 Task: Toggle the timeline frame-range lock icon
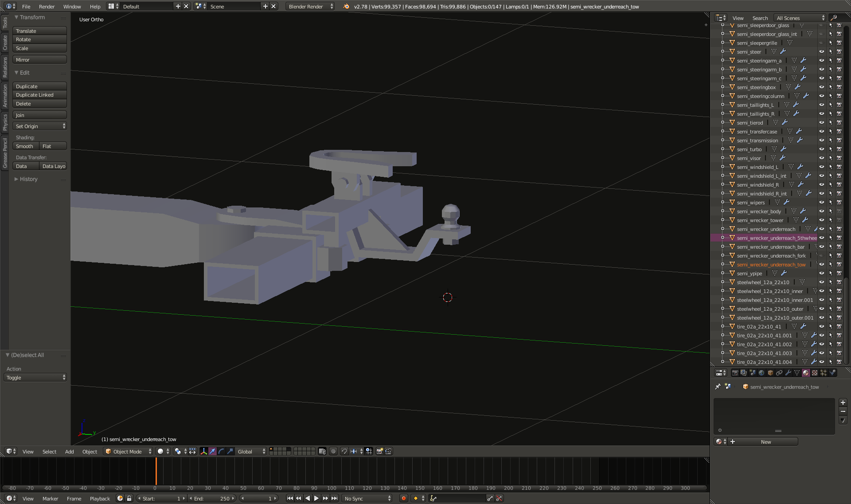coord(129,498)
